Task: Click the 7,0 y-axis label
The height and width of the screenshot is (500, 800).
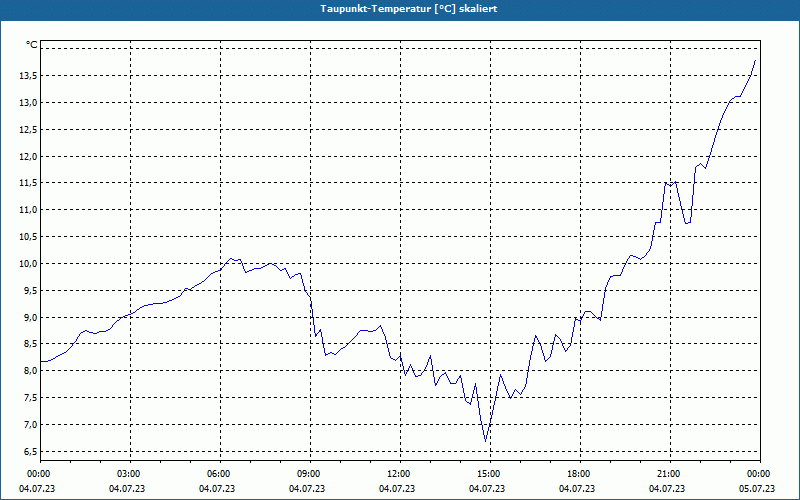Action: pyautogui.click(x=30, y=424)
